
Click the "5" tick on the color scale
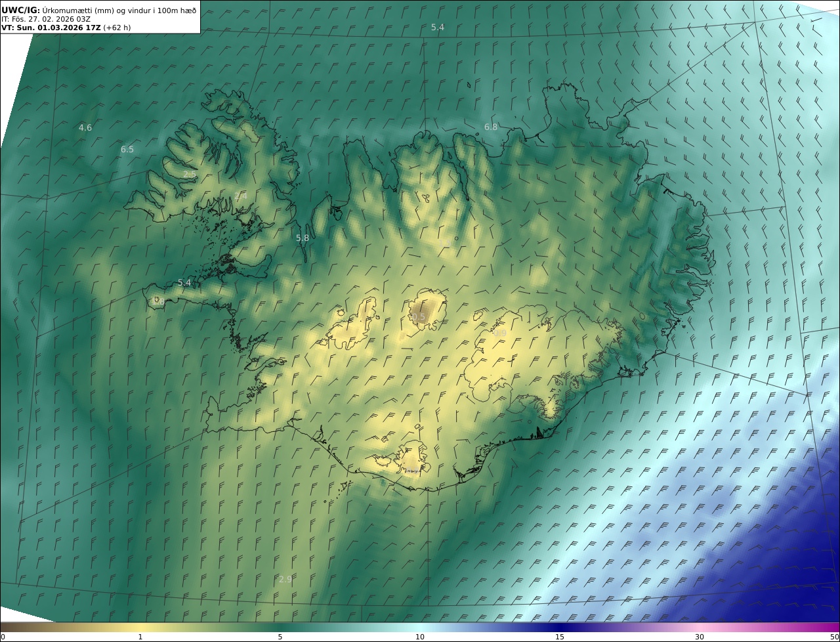(280, 637)
